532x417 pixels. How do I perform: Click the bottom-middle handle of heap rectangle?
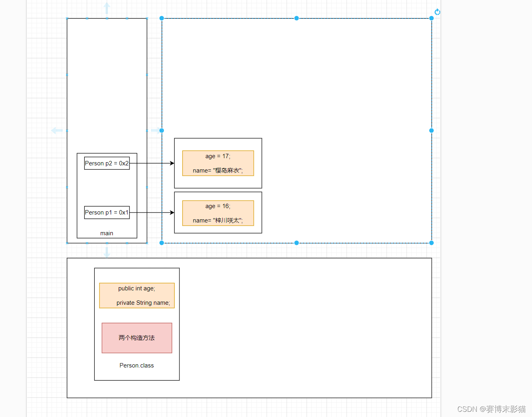(297, 243)
